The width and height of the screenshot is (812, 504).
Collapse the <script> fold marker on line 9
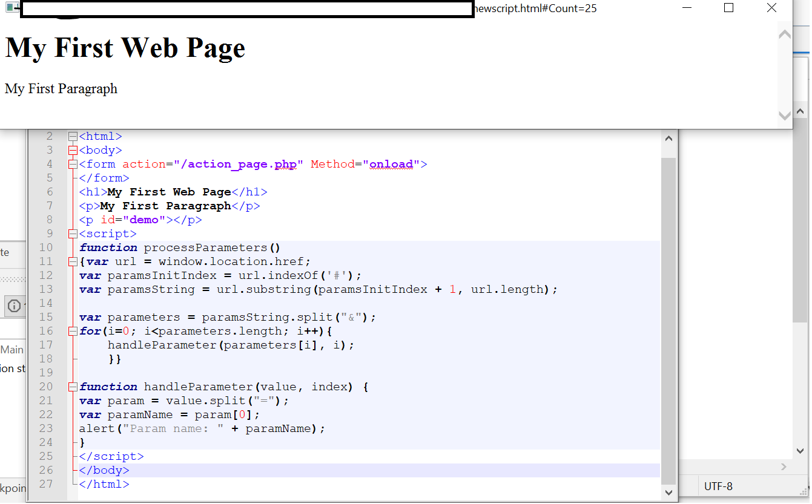coord(73,234)
